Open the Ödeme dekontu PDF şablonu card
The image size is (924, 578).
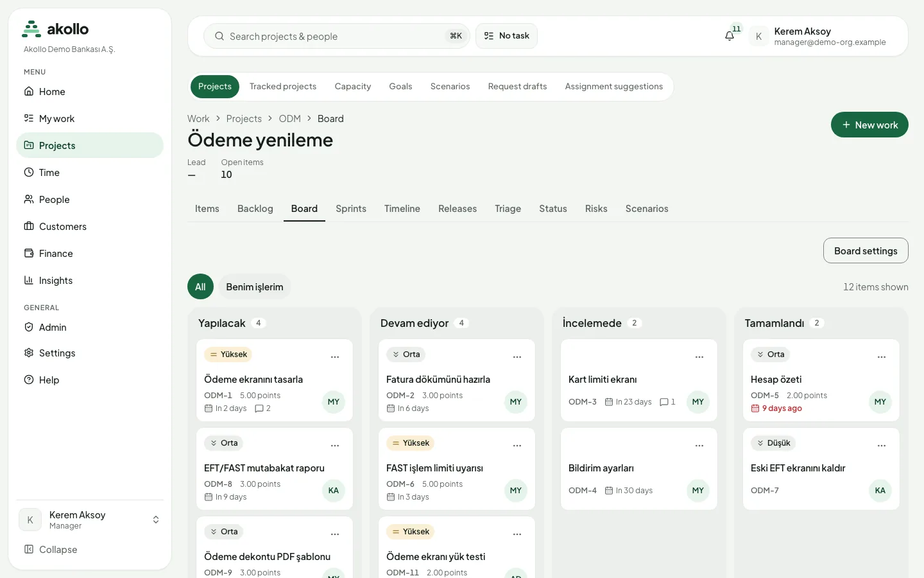click(275, 547)
